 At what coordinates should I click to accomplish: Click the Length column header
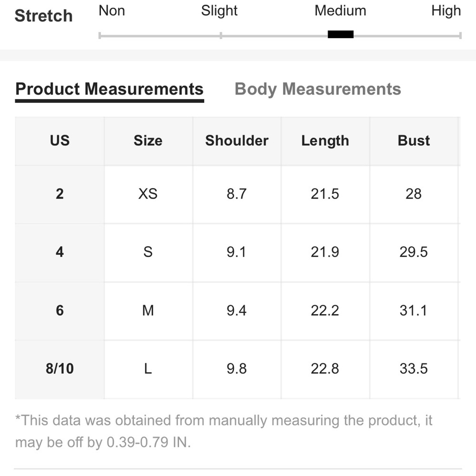325,141
